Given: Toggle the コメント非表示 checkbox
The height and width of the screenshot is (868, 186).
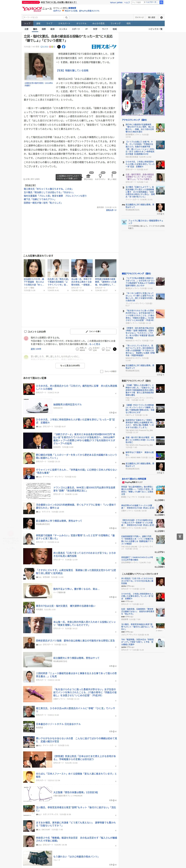Looking at the screenshot, I should [102, 371].
